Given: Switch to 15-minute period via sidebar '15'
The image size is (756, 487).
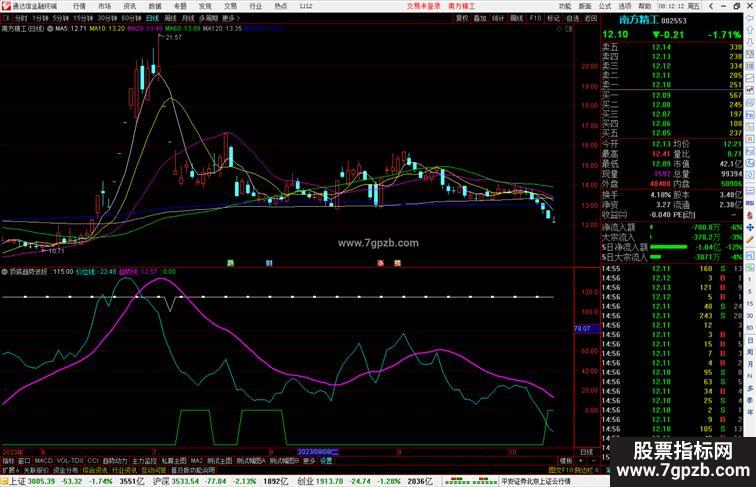Looking at the screenshot, I should [x=750, y=304].
